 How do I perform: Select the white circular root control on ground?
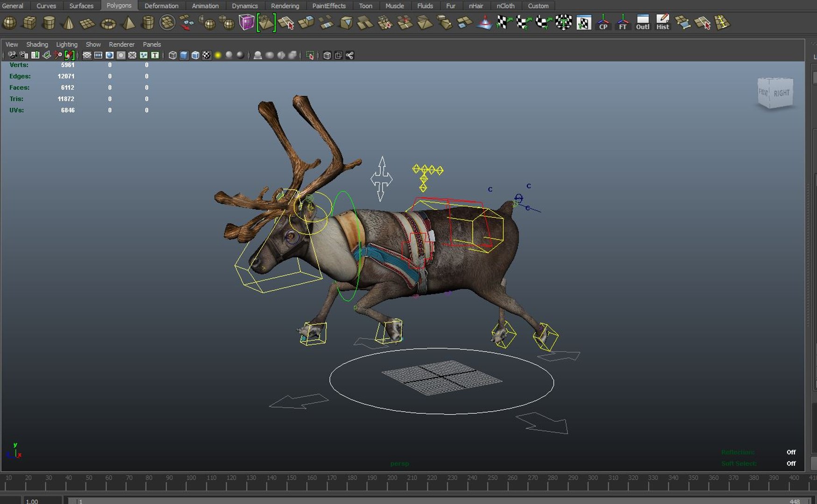441,381
